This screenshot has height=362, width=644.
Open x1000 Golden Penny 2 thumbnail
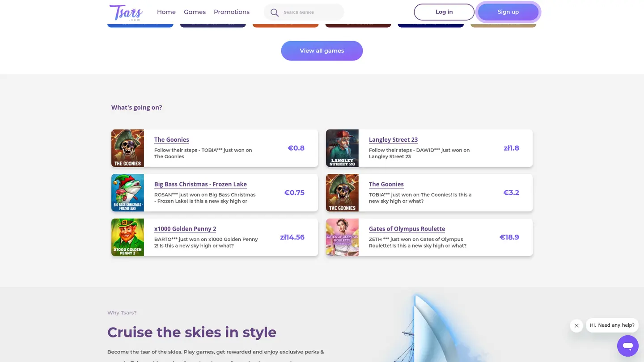click(127, 237)
